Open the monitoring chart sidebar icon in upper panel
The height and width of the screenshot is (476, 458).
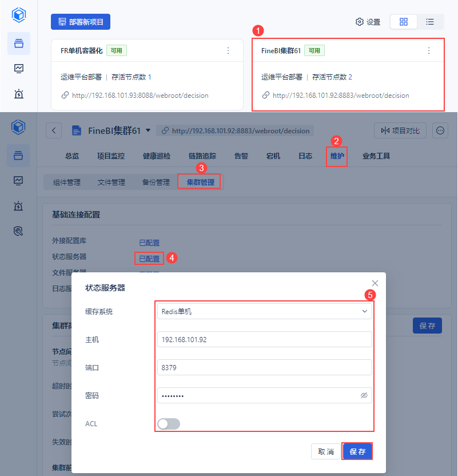[19, 69]
